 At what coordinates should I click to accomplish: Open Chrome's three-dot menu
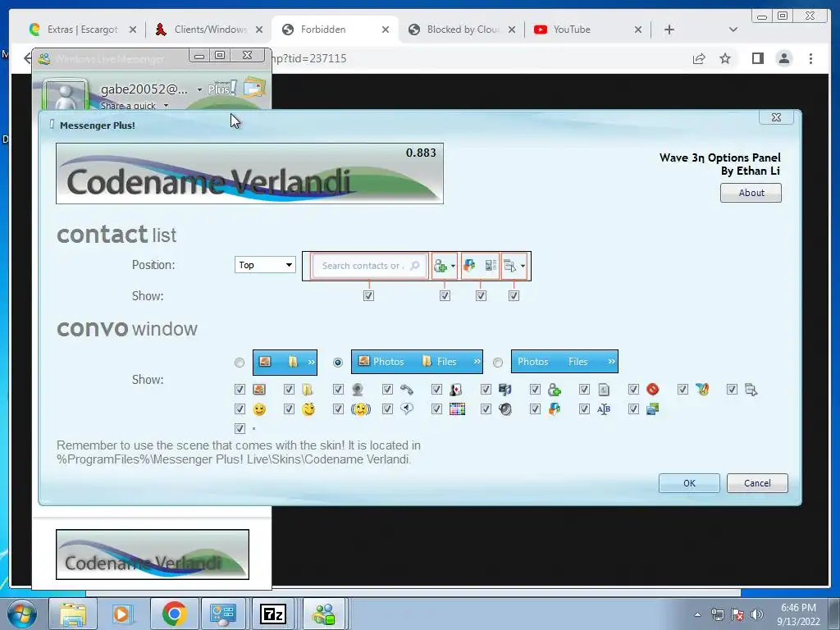click(810, 58)
